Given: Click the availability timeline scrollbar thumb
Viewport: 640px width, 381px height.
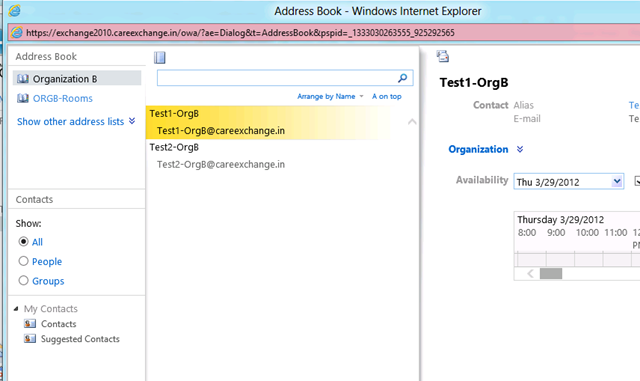Looking at the screenshot, I should point(551,274).
